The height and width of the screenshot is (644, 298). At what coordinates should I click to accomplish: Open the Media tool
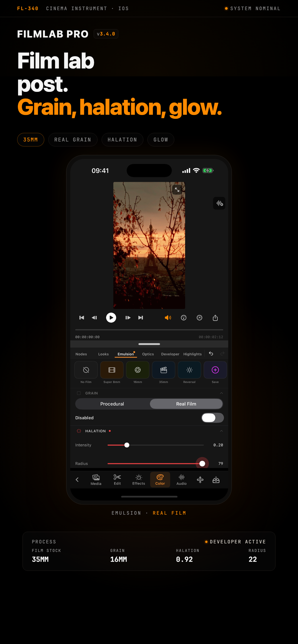pos(96,480)
